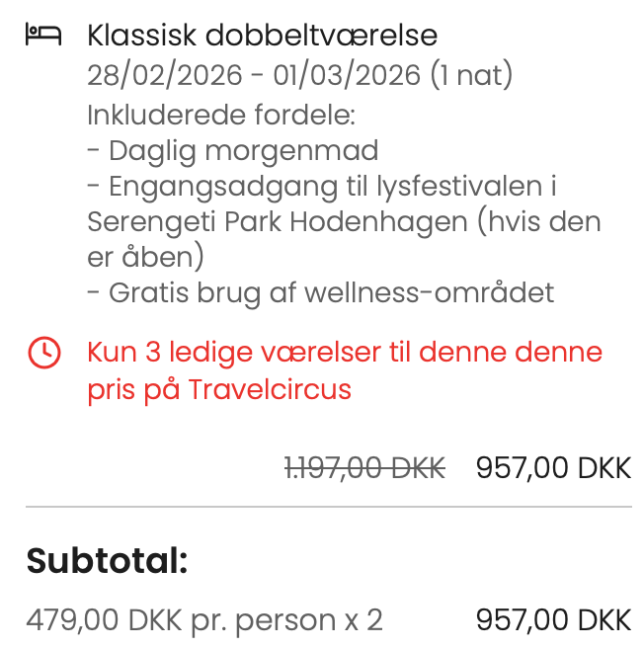Click the (1 nat) stay duration text
This screenshot has width=644, height=648.
[472, 75]
